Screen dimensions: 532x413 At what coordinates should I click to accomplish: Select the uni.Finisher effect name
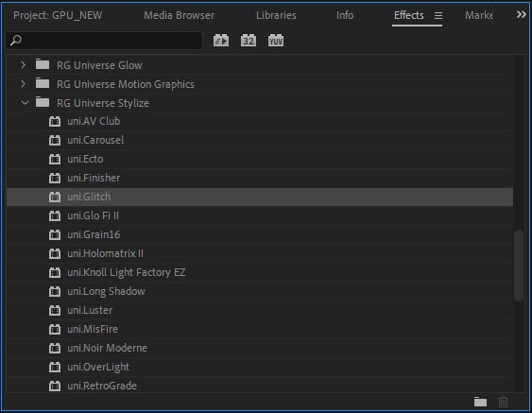(94, 179)
